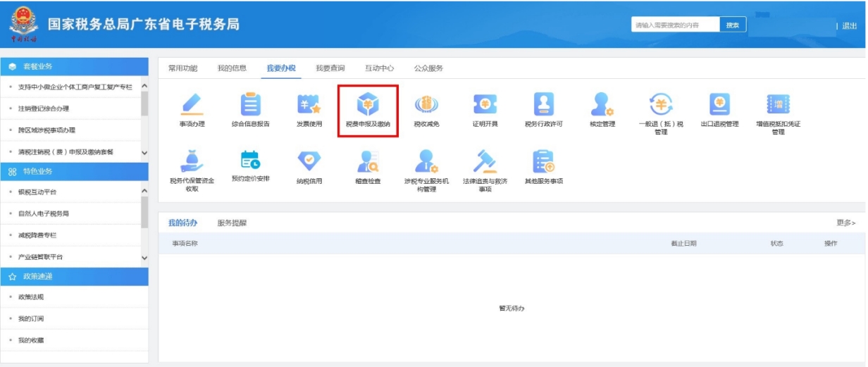This screenshot has width=868, height=367.
Task: Switch to the 我要查询 tab
Action: [330, 68]
